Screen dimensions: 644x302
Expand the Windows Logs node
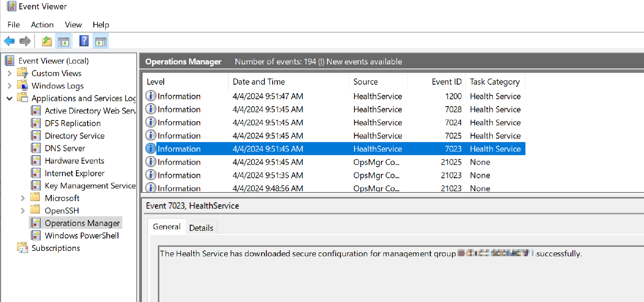[10, 86]
